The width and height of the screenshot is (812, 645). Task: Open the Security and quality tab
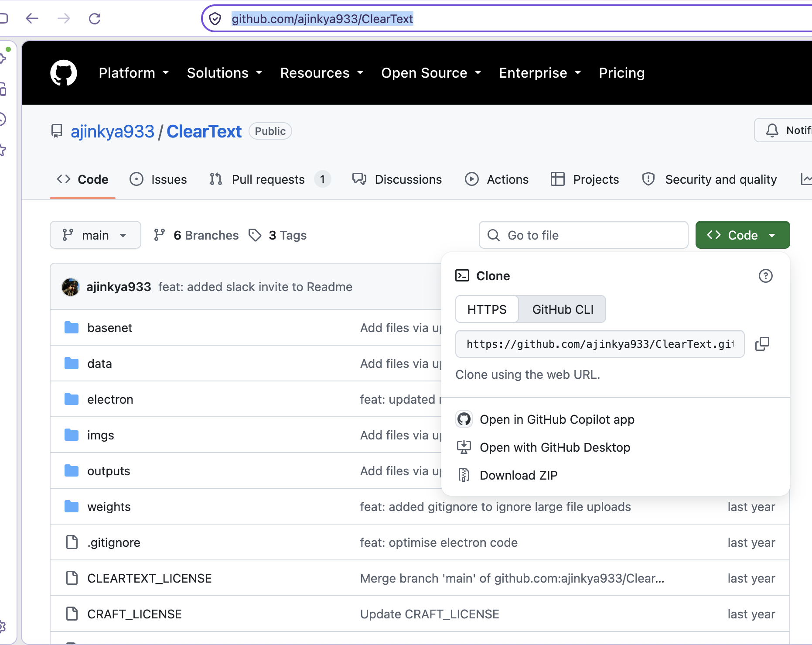point(710,179)
